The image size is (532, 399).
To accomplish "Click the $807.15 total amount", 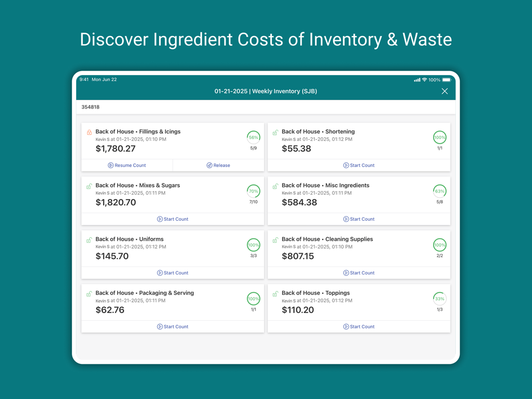I will click(298, 256).
